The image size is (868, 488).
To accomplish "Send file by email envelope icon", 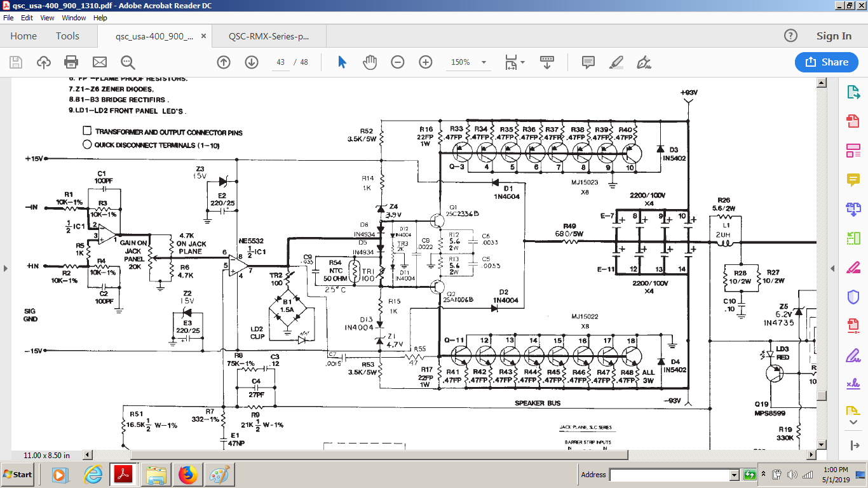I will point(100,62).
